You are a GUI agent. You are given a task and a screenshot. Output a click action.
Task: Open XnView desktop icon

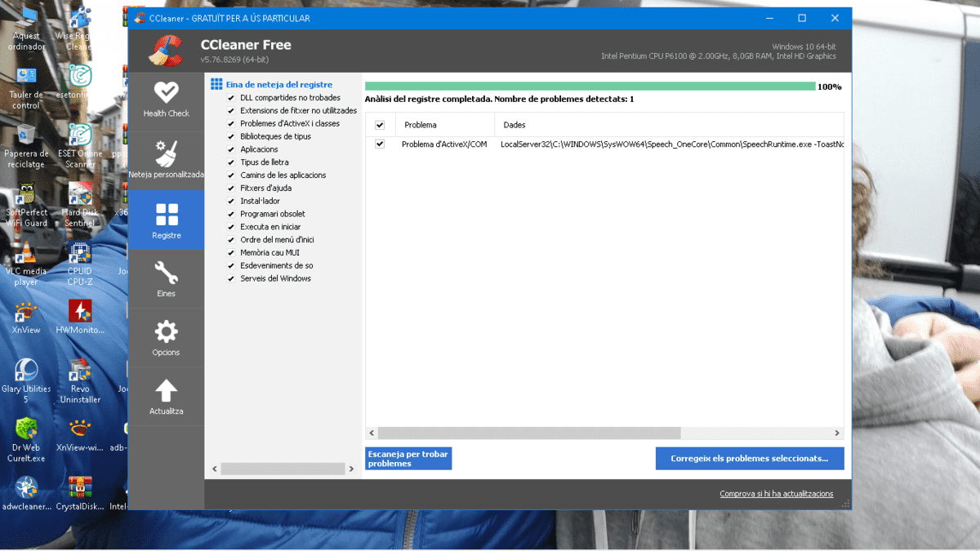point(26,318)
